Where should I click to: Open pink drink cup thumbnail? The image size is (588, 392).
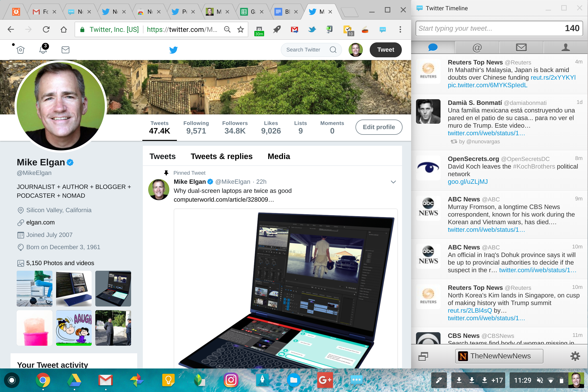point(35,328)
